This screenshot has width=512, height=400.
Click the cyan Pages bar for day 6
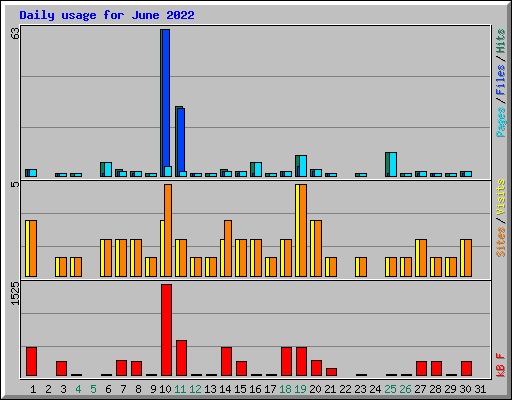coord(108,169)
